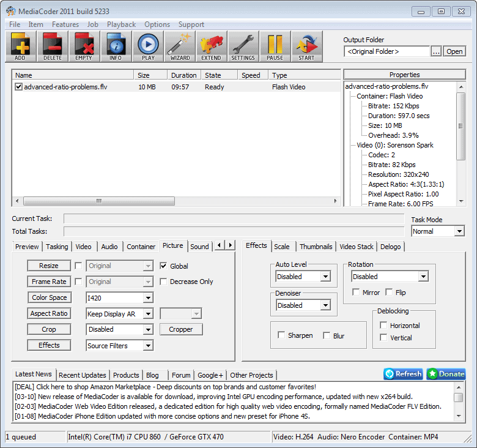Toggle the Mirror checkbox

click(x=357, y=293)
